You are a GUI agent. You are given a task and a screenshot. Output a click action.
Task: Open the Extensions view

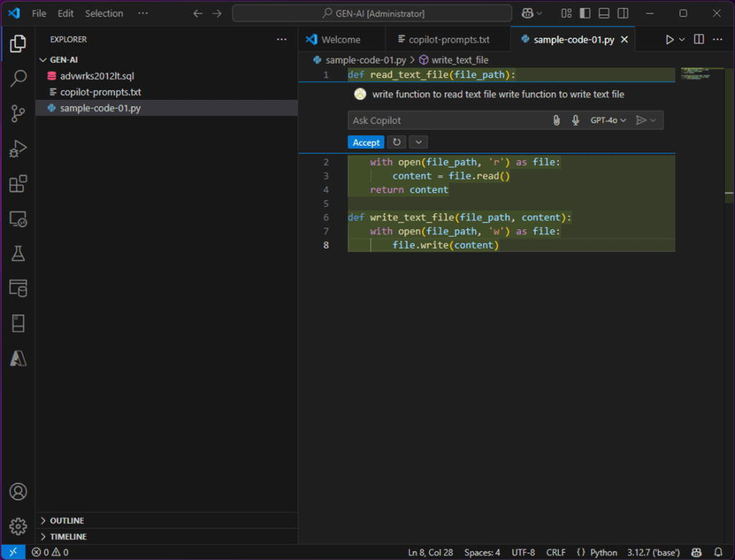click(18, 184)
